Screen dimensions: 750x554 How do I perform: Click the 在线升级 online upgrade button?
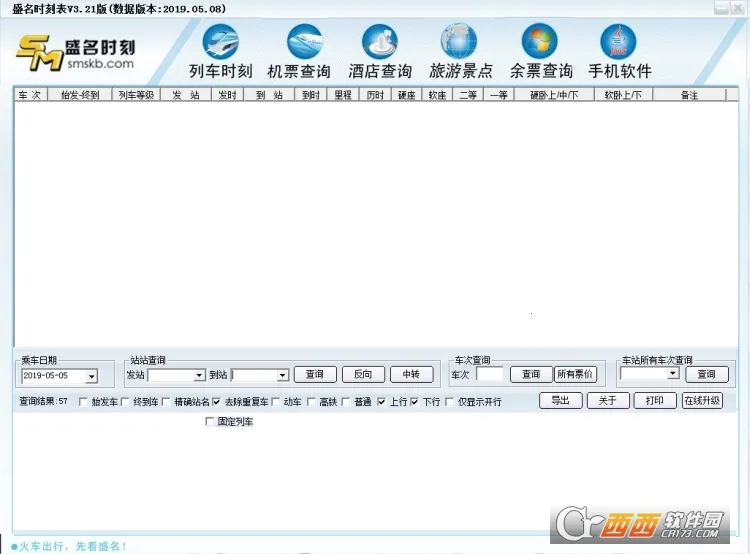coord(702,400)
